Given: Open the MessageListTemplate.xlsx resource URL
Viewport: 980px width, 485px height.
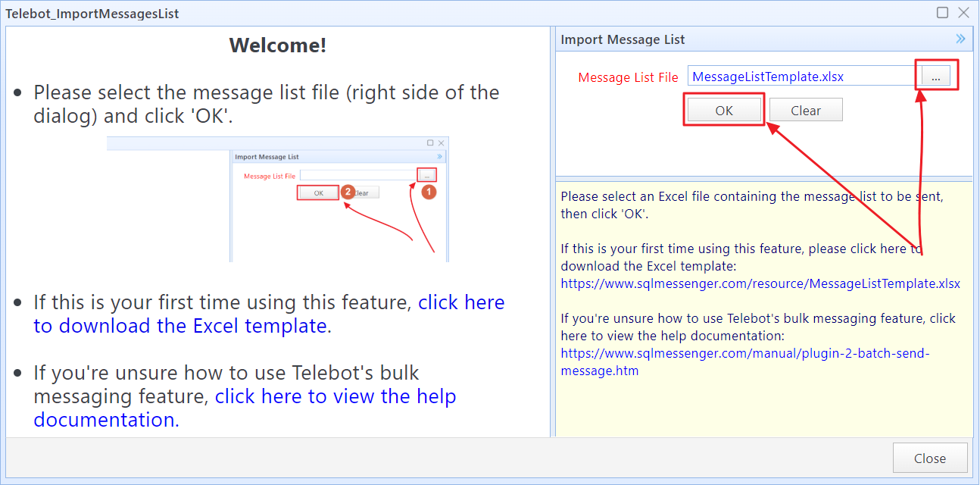Looking at the screenshot, I should tap(760, 284).
